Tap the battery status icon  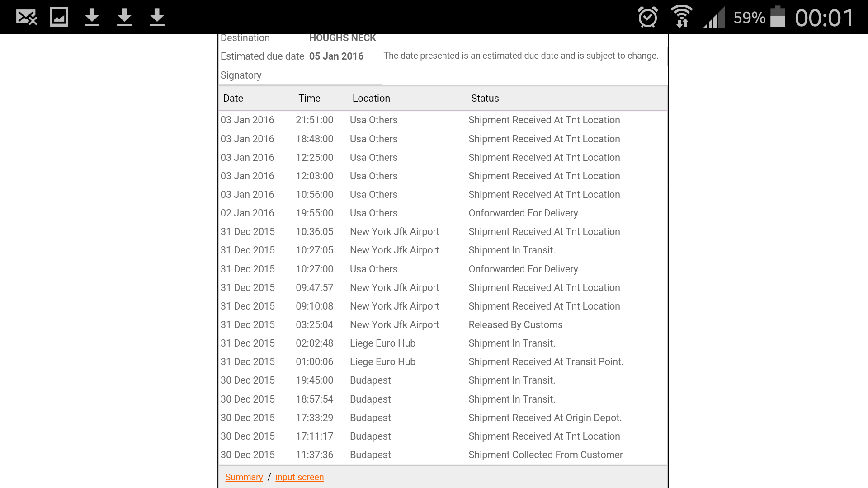[778, 17]
